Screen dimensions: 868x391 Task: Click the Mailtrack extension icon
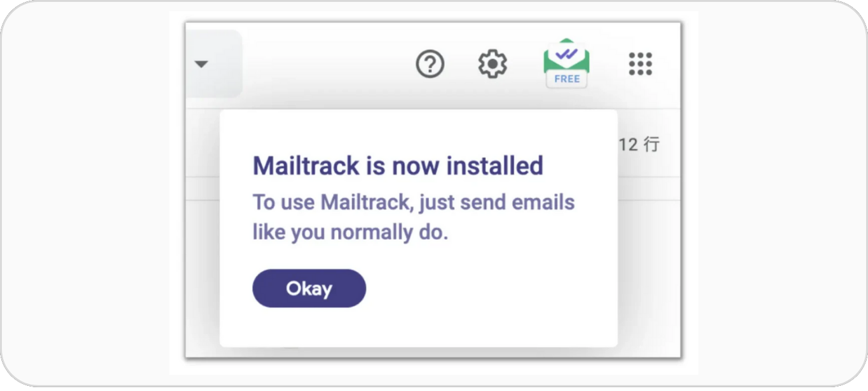(x=565, y=62)
